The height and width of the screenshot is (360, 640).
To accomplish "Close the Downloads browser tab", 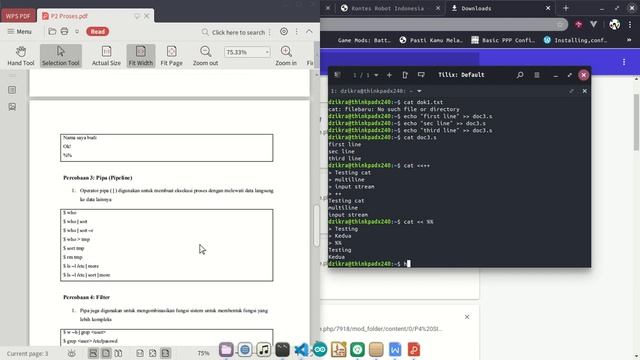I will point(548,8).
